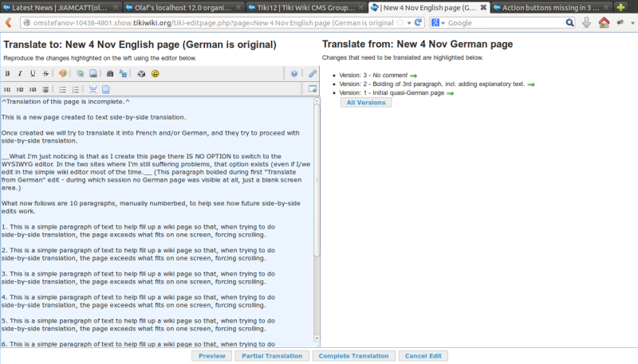This screenshot has height=364, width=638.
Task: Click the browser back arrow
Action: click(x=8, y=23)
